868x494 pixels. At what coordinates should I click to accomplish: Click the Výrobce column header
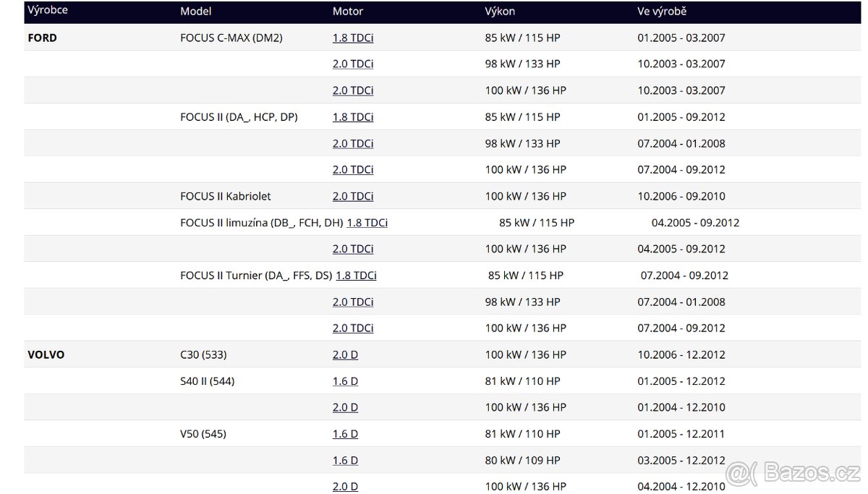coord(48,11)
